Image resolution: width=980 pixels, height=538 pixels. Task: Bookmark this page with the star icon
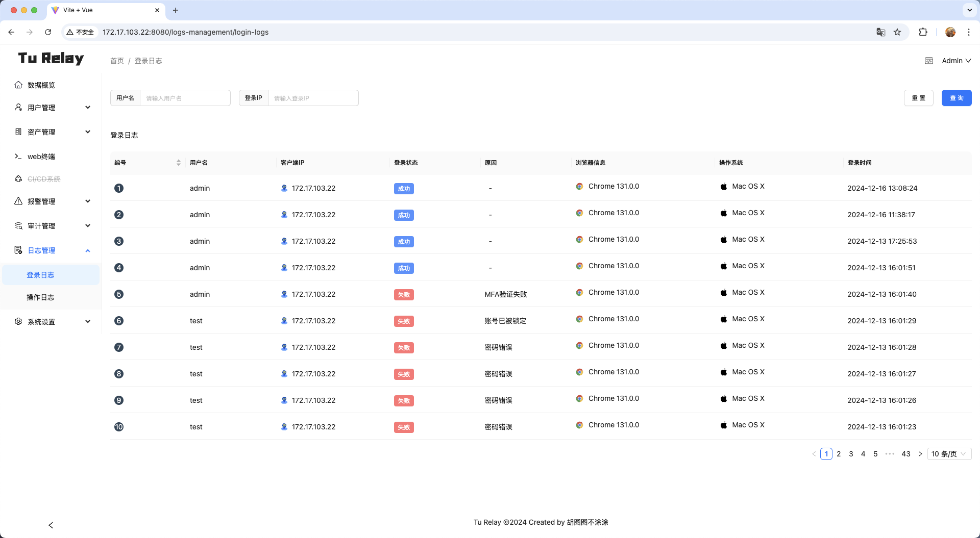[897, 32]
